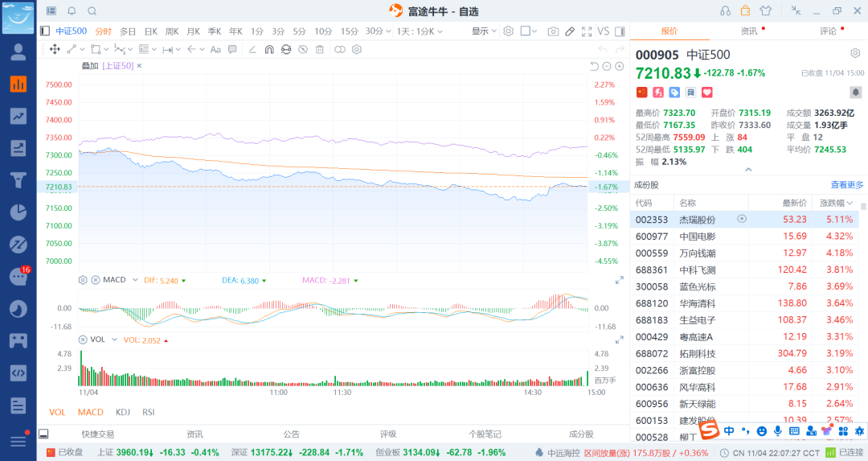Switch to 周K chart tab

coord(172,31)
